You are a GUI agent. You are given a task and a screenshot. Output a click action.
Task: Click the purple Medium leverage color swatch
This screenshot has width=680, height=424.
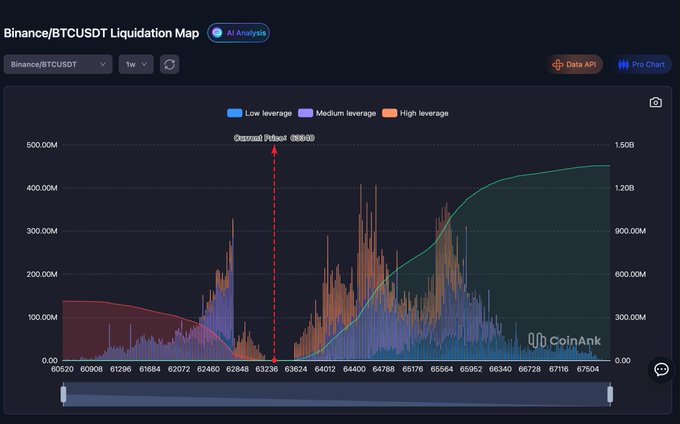tap(305, 113)
